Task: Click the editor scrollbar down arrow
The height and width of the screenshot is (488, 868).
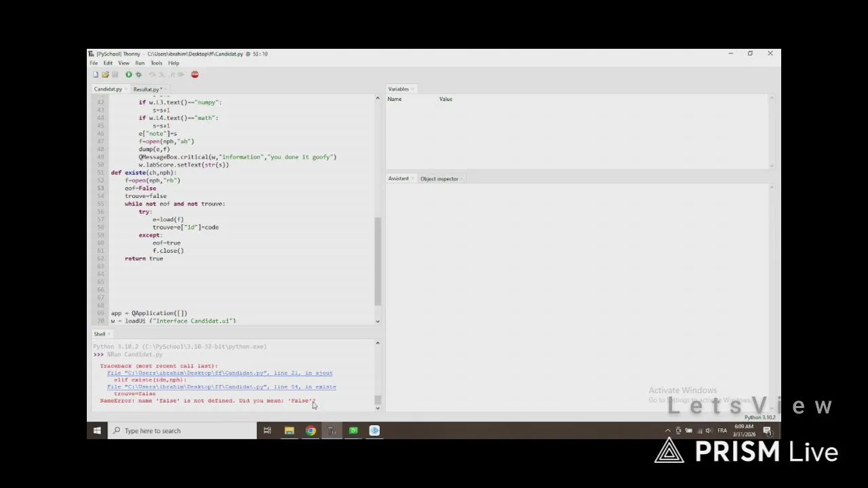Action: tap(378, 321)
